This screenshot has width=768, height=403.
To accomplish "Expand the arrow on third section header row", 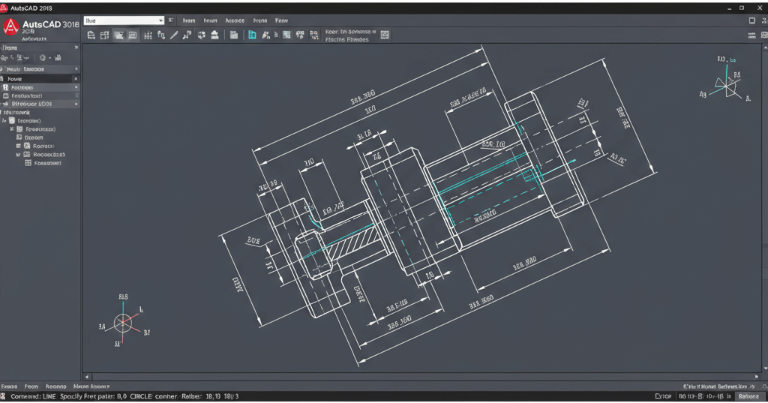I will pos(76,87).
